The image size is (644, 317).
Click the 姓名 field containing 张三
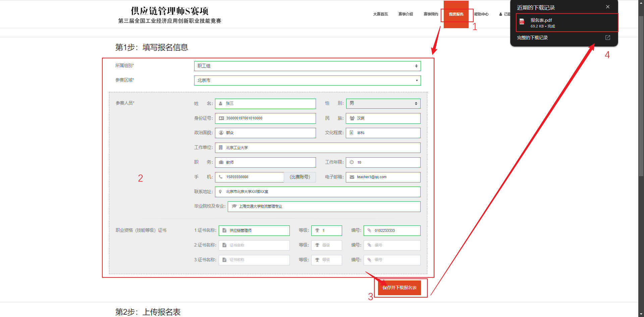pyautogui.click(x=265, y=104)
